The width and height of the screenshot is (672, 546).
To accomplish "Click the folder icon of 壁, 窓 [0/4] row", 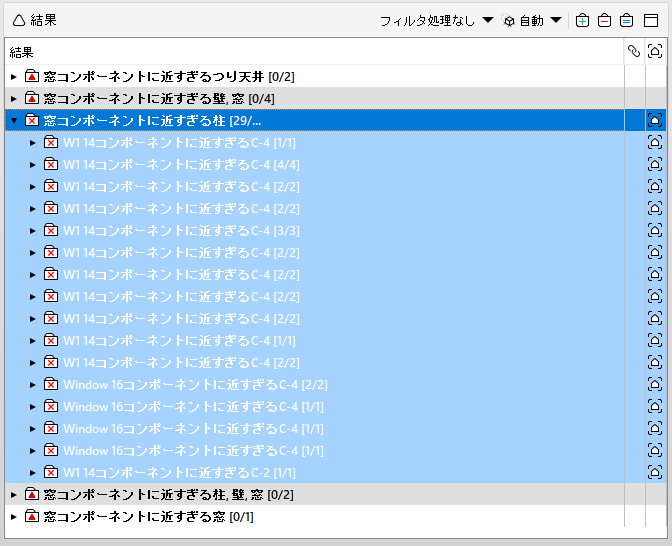I will [32, 99].
